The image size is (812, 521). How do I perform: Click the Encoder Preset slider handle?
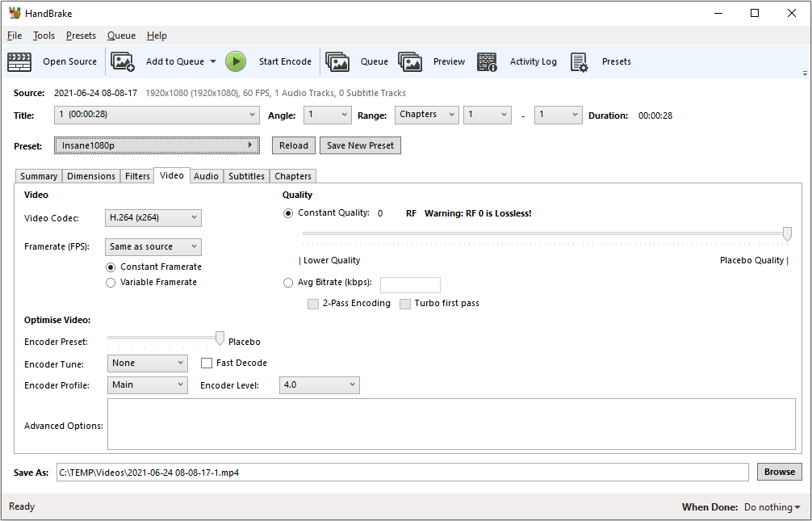point(220,338)
